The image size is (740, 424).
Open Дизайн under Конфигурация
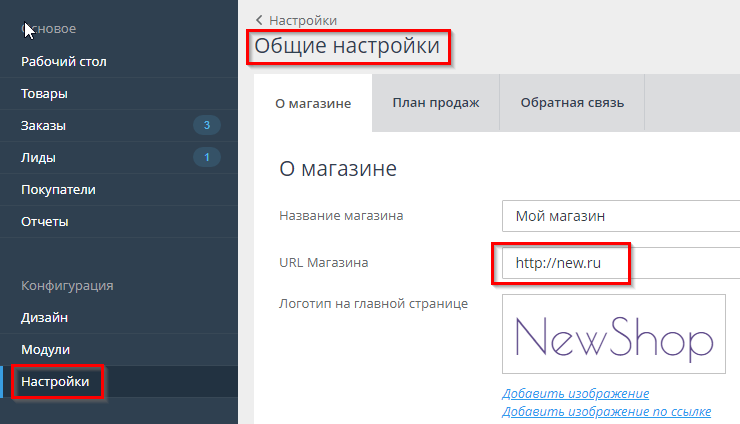pos(45,317)
